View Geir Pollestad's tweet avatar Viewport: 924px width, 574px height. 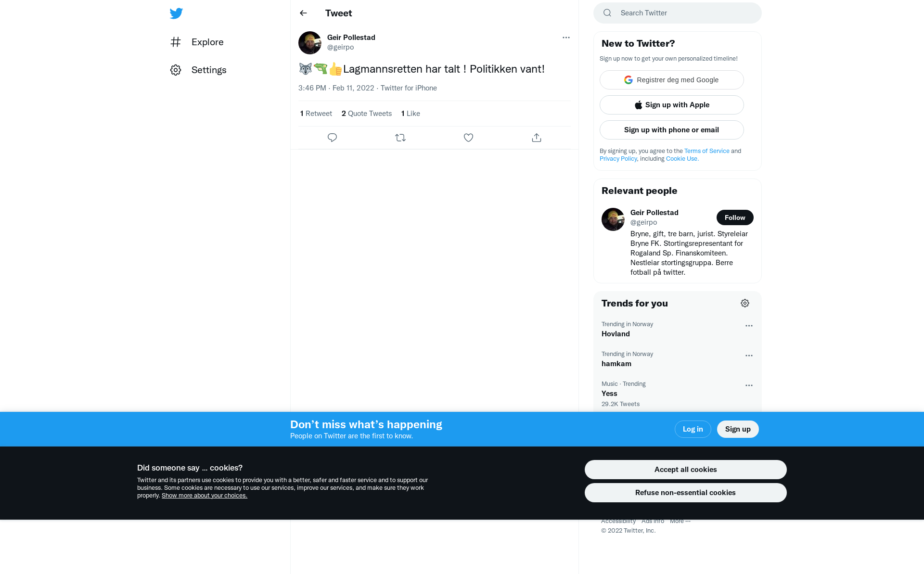(310, 43)
